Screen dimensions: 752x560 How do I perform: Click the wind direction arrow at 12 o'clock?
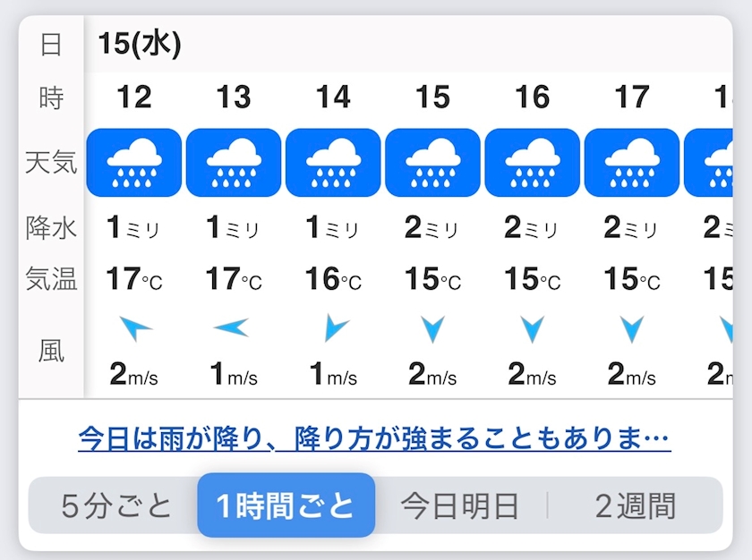[134, 329]
